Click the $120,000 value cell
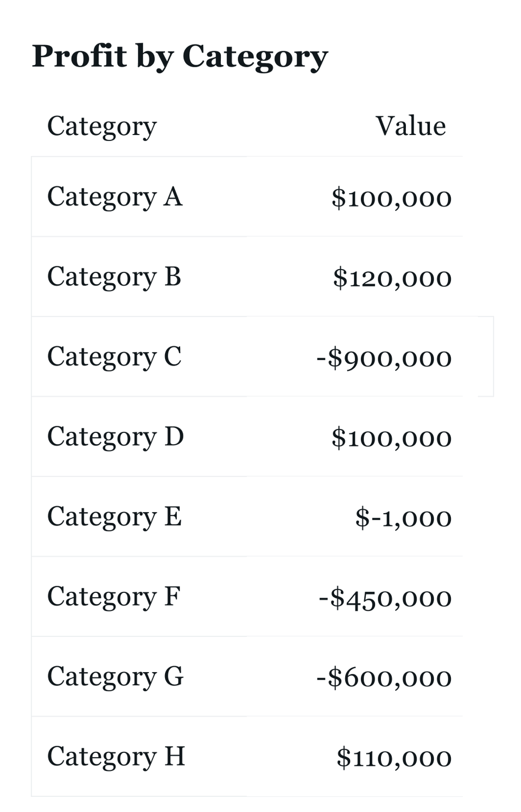 392,278
